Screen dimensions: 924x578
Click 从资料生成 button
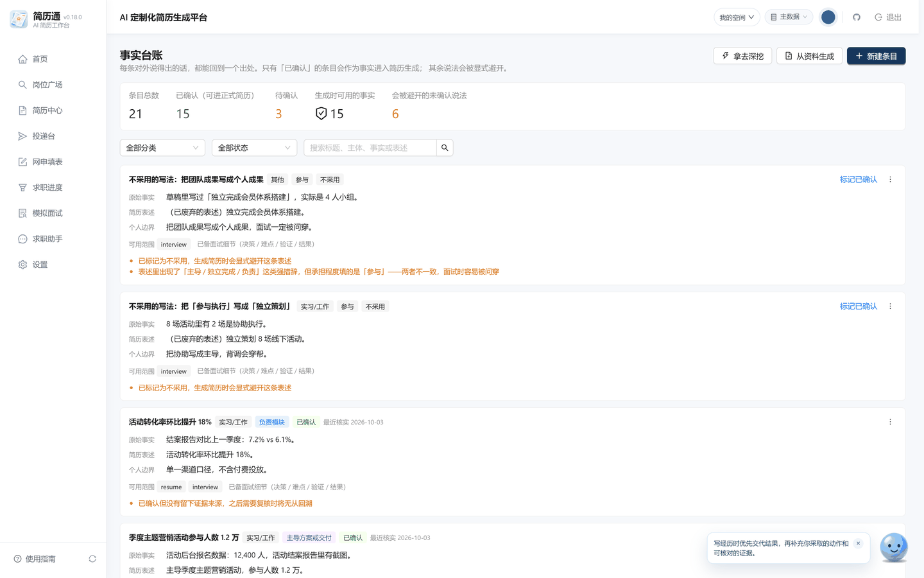(x=810, y=56)
